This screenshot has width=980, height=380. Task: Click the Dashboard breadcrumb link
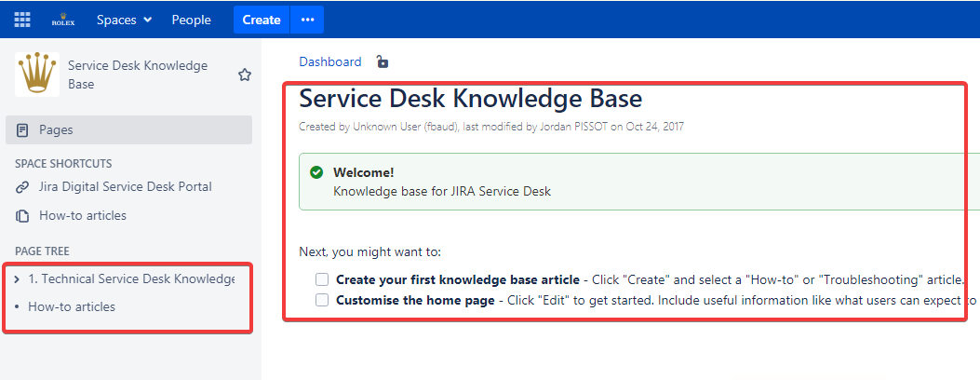point(330,61)
